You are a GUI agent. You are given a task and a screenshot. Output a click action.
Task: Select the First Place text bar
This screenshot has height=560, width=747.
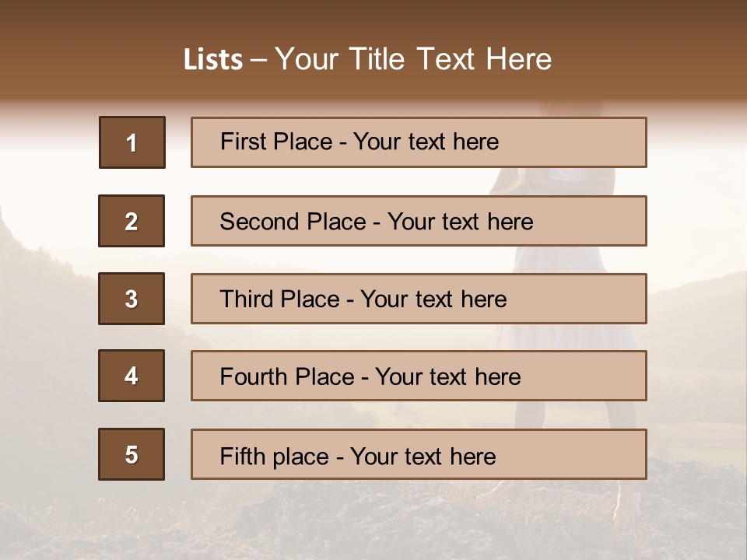point(419,142)
